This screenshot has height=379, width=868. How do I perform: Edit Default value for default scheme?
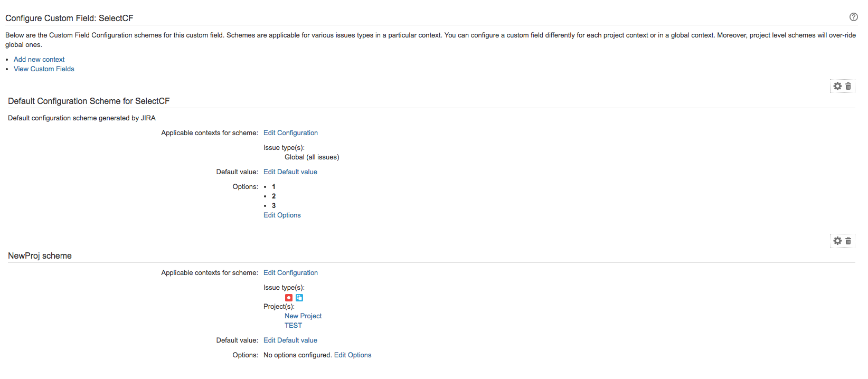click(290, 172)
